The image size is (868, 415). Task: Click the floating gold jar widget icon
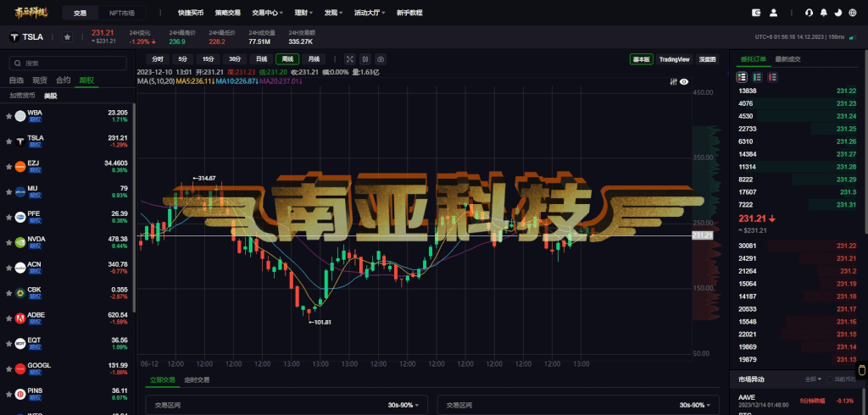[x=862, y=370]
